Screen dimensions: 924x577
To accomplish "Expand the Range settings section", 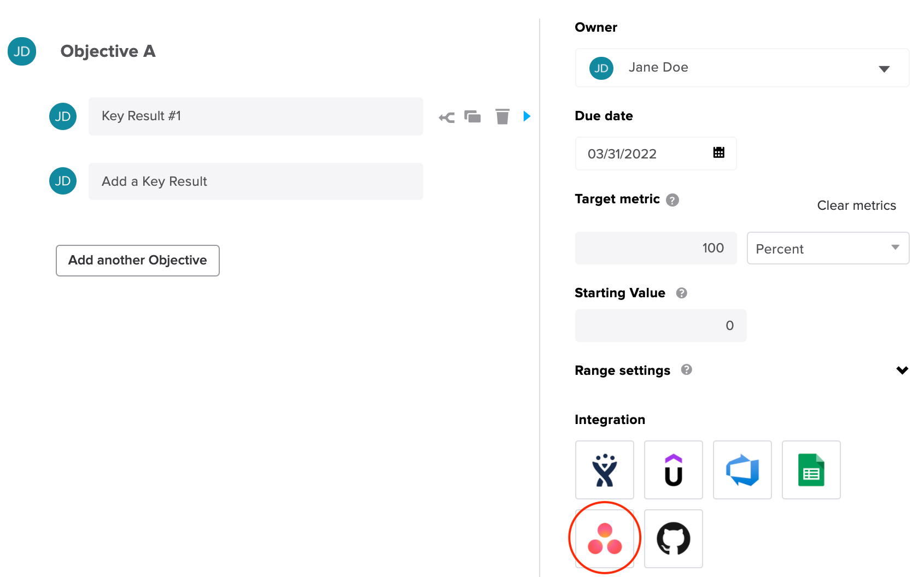I will [902, 370].
